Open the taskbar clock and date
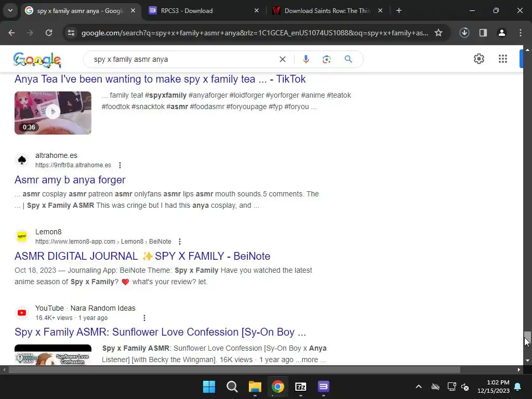This screenshot has width=532, height=399. coord(494,387)
